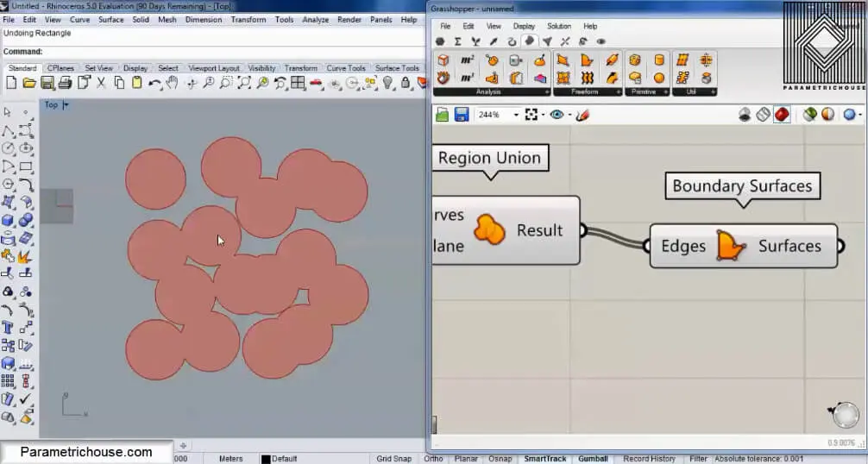The width and height of the screenshot is (868, 464).
Task: Toggle Ortho mode in the status bar
Action: 433,459
